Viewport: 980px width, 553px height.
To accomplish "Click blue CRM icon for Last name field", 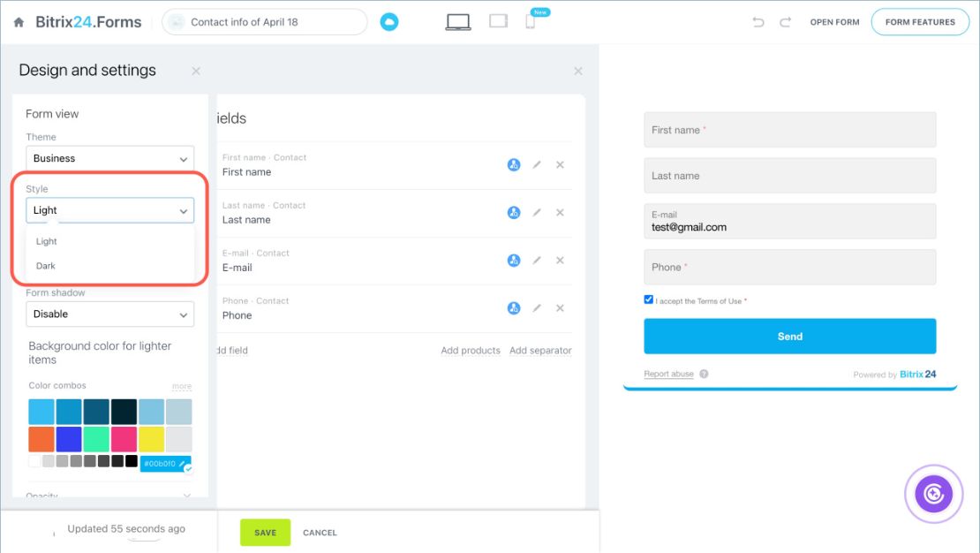I will [x=514, y=213].
